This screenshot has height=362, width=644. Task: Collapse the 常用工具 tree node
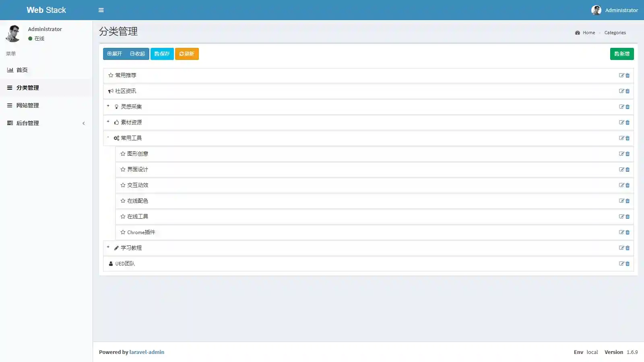point(108,137)
